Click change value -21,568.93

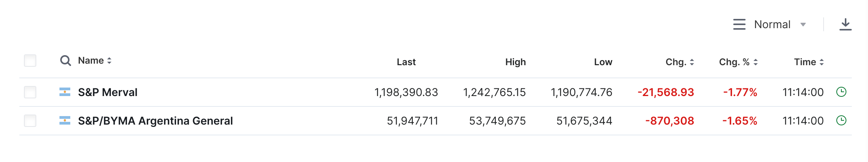point(666,92)
